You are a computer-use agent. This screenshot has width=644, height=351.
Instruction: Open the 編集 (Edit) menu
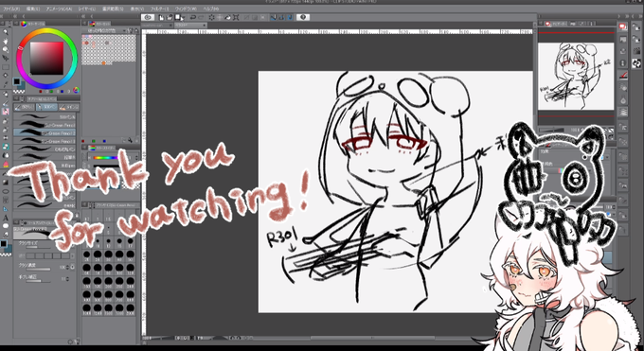[x=33, y=9]
